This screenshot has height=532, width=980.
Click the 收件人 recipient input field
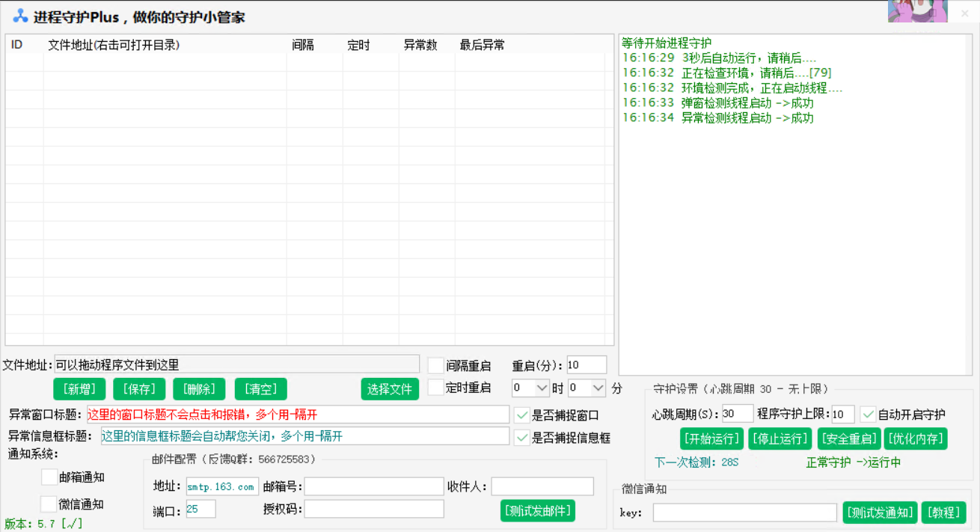pyautogui.click(x=542, y=486)
